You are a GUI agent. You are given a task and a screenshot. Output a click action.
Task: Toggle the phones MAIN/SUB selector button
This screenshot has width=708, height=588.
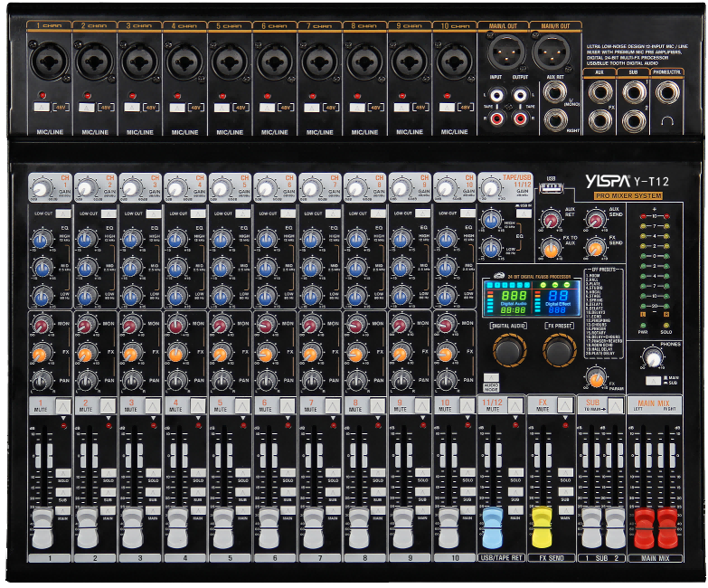point(653,380)
